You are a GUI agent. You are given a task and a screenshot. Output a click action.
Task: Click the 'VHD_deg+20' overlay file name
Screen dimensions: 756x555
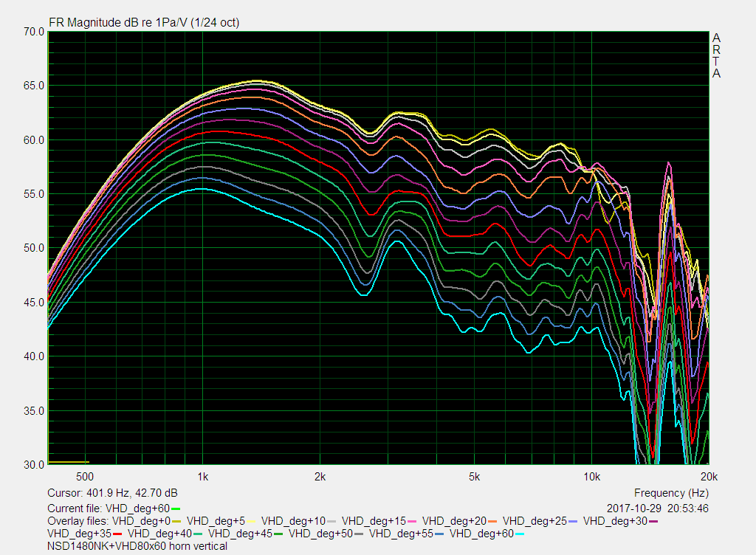[455, 521]
